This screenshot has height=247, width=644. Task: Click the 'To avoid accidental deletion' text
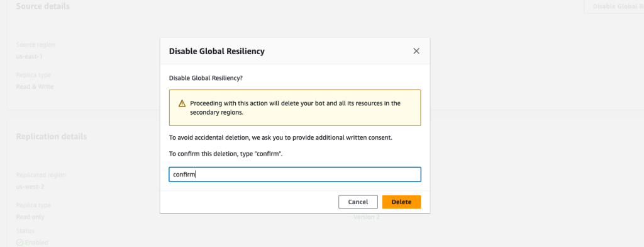tap(280, 137)
